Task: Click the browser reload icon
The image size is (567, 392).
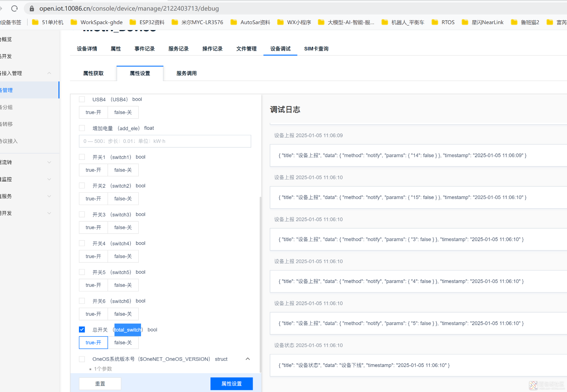Action: [15, 8]
